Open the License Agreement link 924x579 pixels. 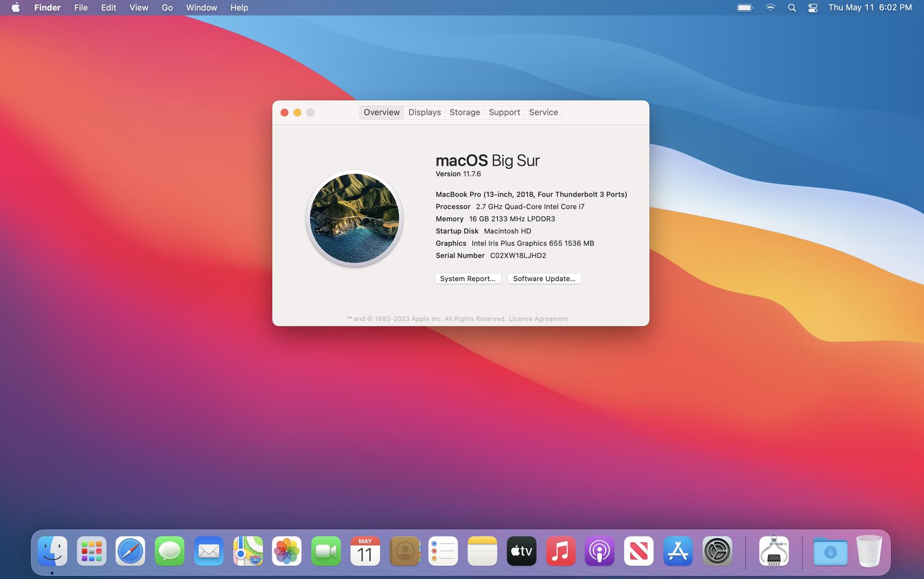point(538,319)
